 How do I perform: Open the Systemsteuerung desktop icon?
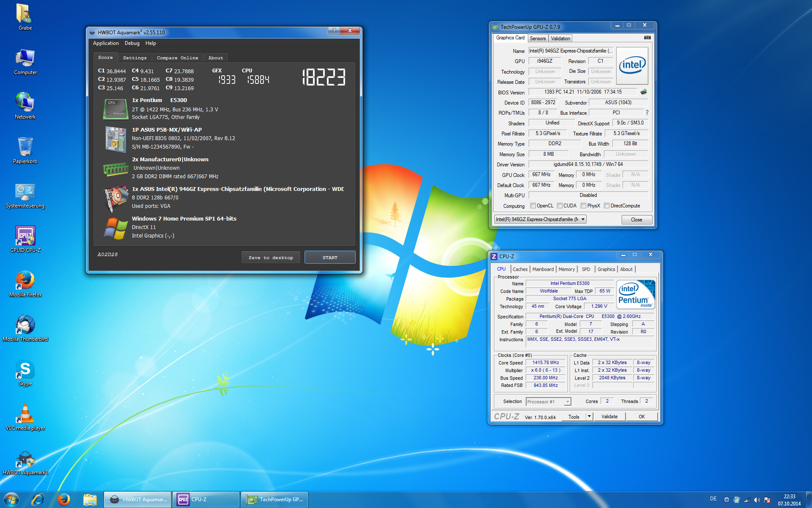click(x=25, y=195)
